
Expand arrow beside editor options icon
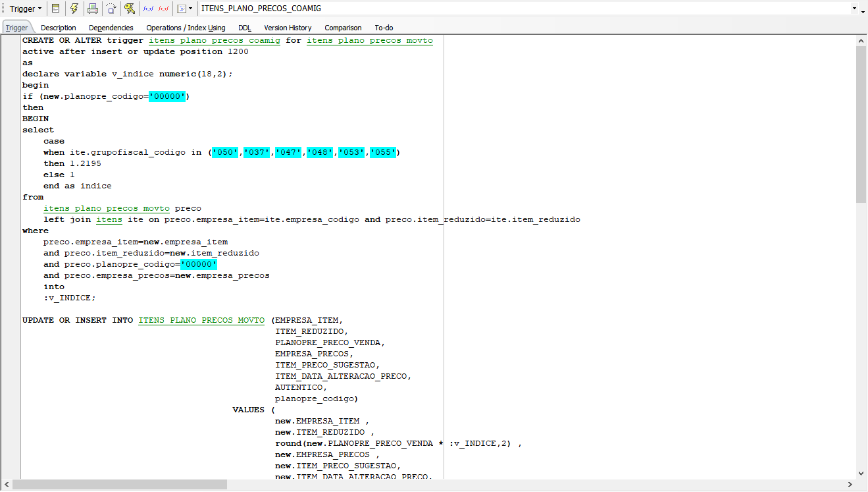(191, 9)
